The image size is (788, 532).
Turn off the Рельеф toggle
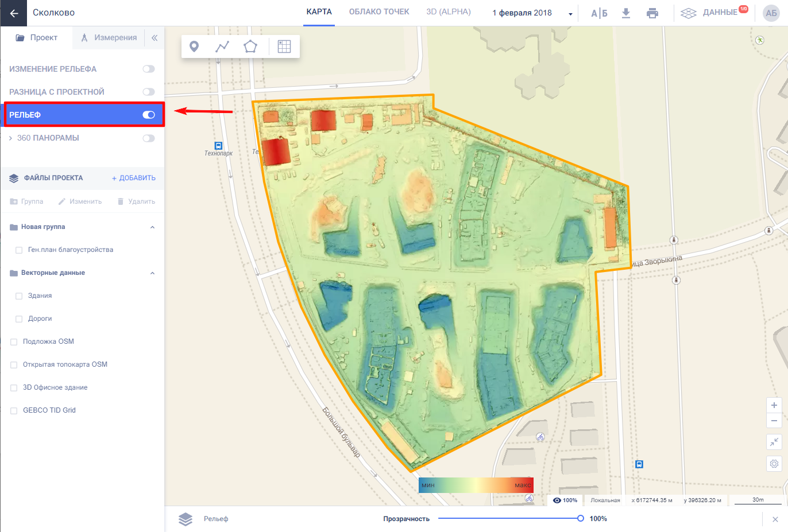[x=149, y=115]
